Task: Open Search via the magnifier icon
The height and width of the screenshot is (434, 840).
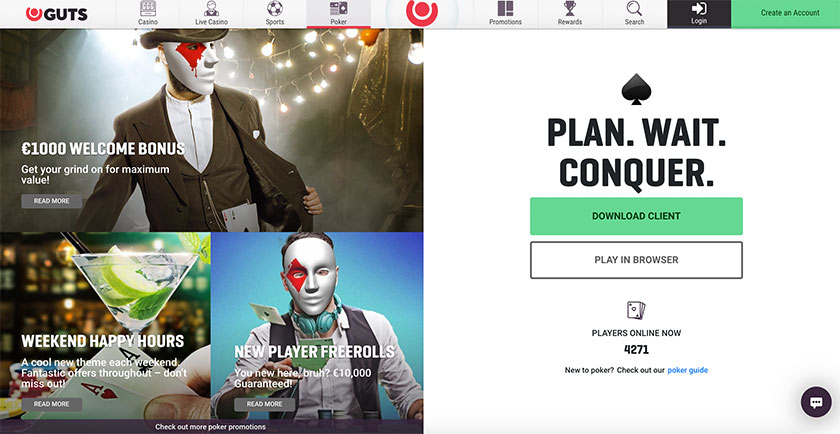Action: coord(634,9)
